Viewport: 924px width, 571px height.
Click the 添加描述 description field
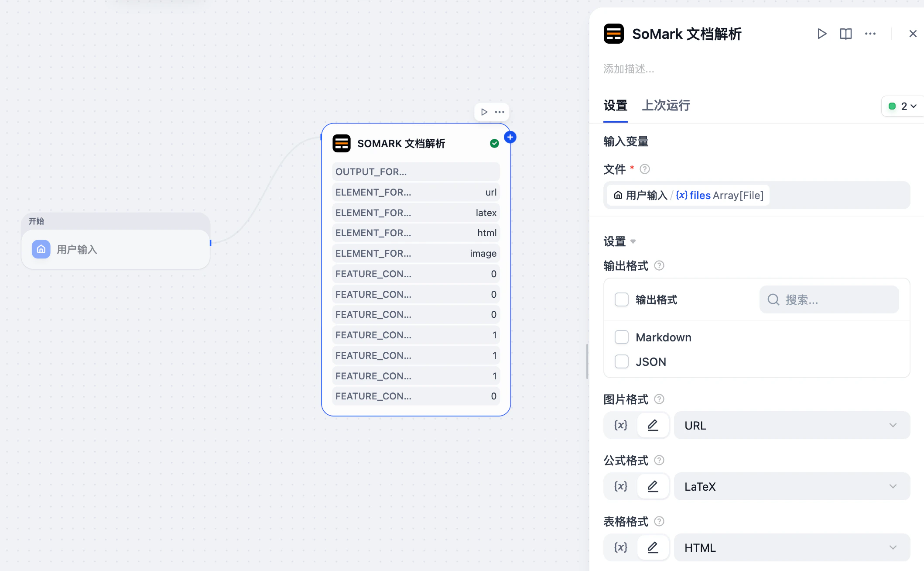[628, 69]
